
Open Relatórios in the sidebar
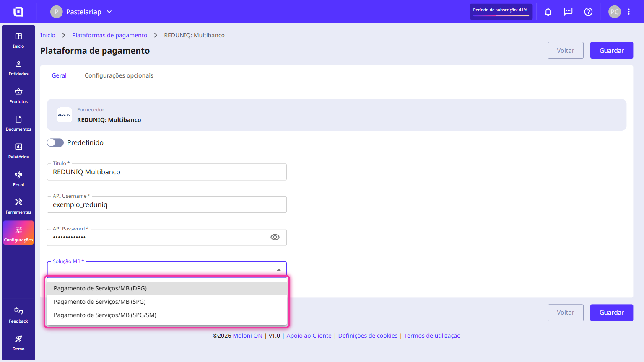pos(18,151)
